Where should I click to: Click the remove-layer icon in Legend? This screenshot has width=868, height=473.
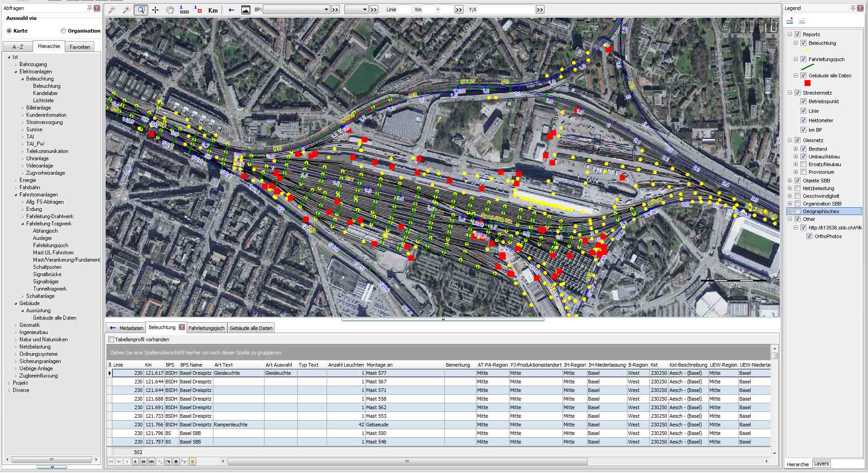(802, 21)
